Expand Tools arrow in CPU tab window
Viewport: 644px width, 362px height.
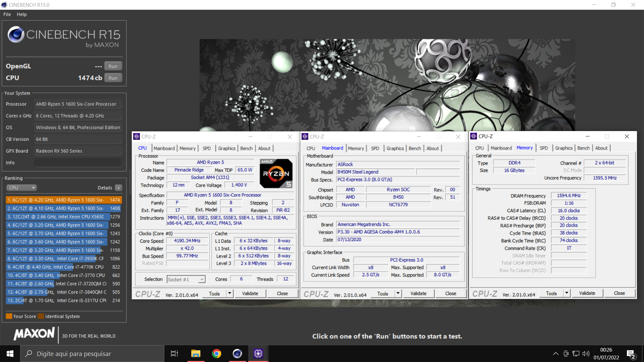229,293
